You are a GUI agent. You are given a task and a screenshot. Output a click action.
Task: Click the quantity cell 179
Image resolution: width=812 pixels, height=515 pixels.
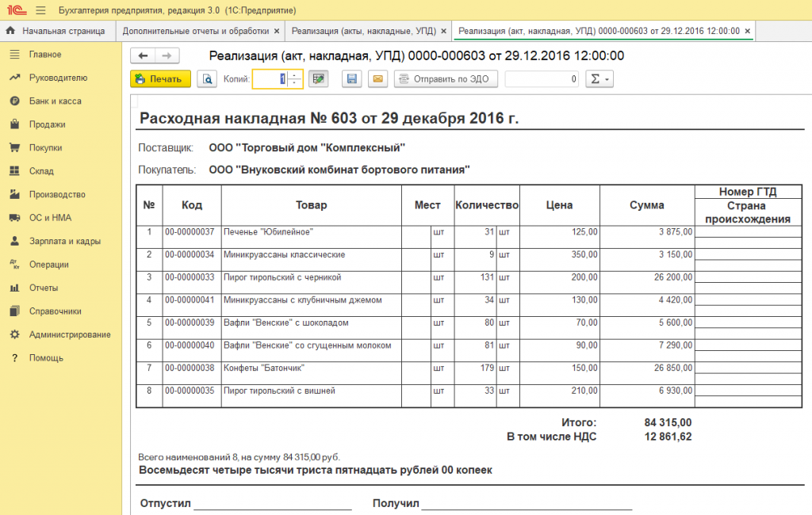tap(476, 373)
